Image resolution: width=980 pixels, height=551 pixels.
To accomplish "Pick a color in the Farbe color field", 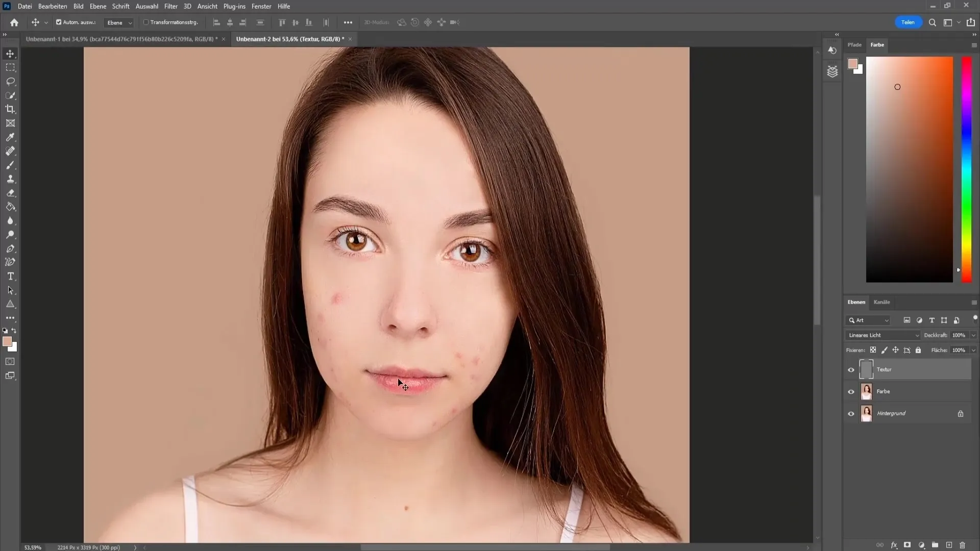I will point(910,169).
